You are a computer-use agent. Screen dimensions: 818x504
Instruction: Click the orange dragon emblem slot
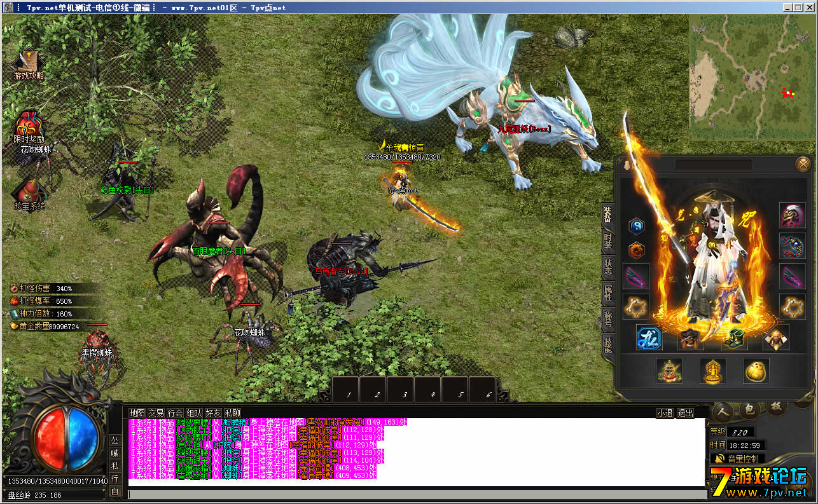637,250
